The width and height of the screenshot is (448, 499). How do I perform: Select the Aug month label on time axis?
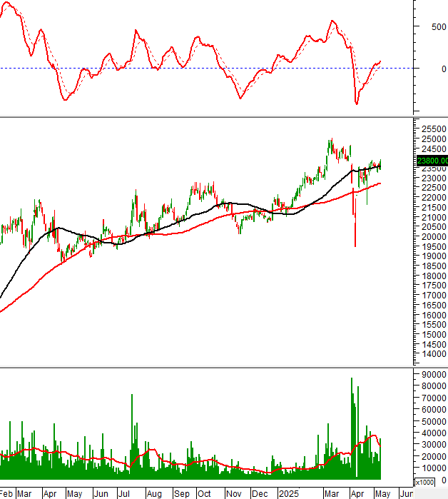[154, 494]
